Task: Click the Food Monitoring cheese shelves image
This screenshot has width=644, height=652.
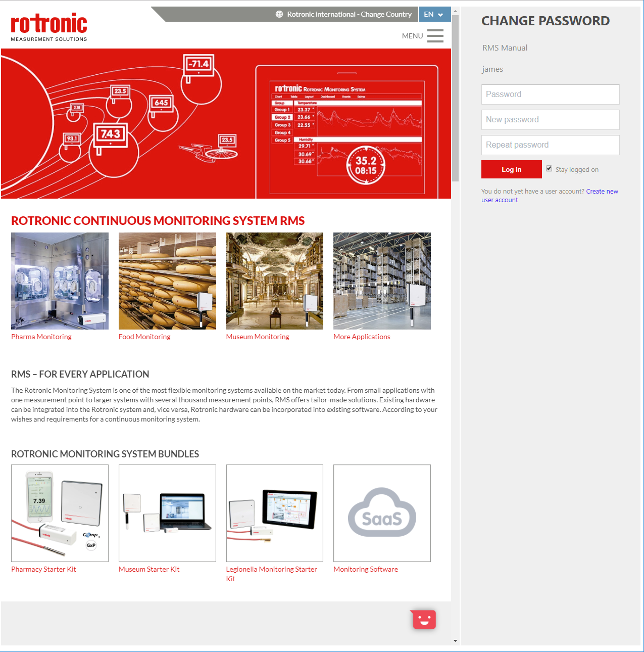Action: (x=167, y=281)
